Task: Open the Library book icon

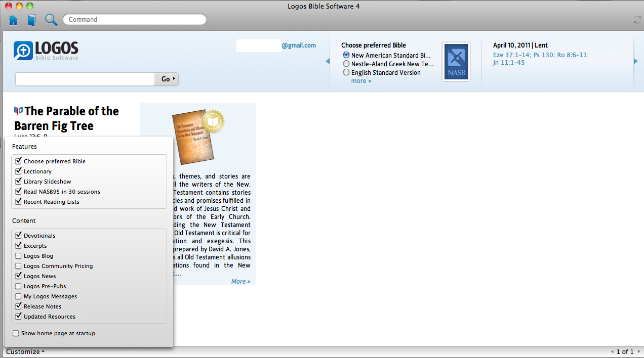Action: (x=31, y=20)
